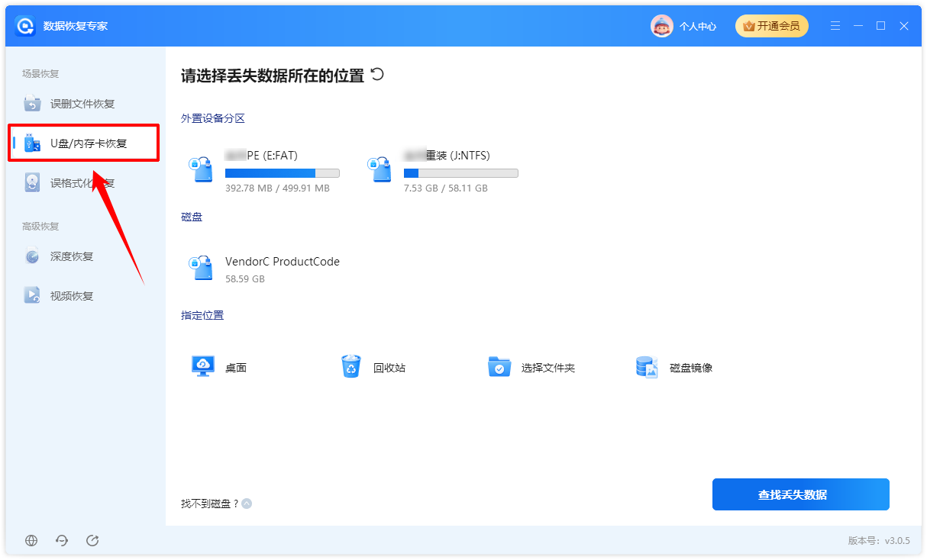
Task: Click the 版本号：v3.0.5 version text
Action: [879, 540]
